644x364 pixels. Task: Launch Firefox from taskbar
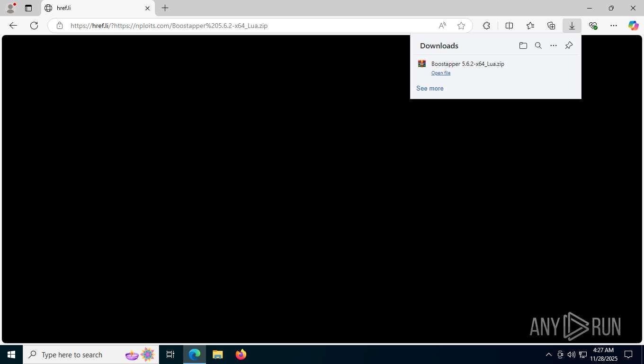point(241,355)
